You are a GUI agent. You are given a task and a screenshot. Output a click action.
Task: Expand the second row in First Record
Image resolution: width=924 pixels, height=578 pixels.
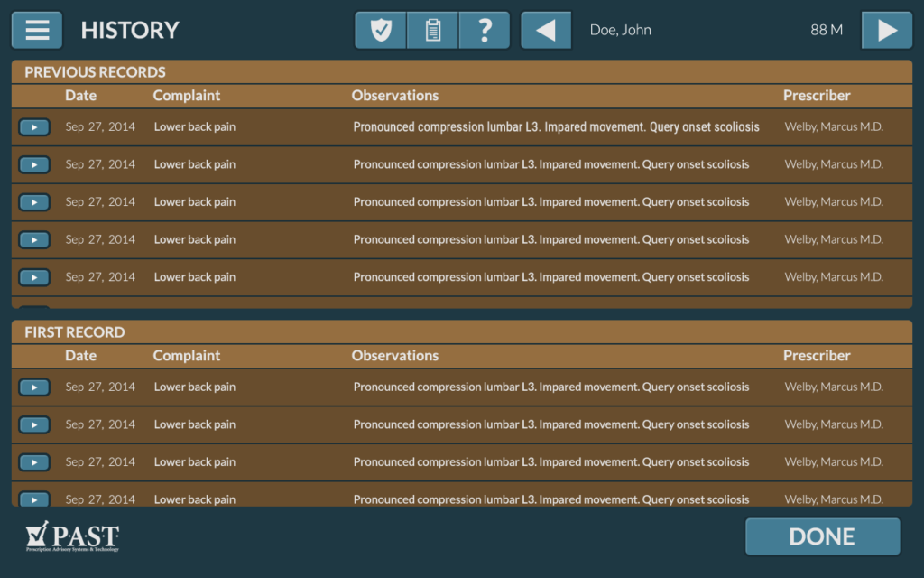click(x=34, y=424)
